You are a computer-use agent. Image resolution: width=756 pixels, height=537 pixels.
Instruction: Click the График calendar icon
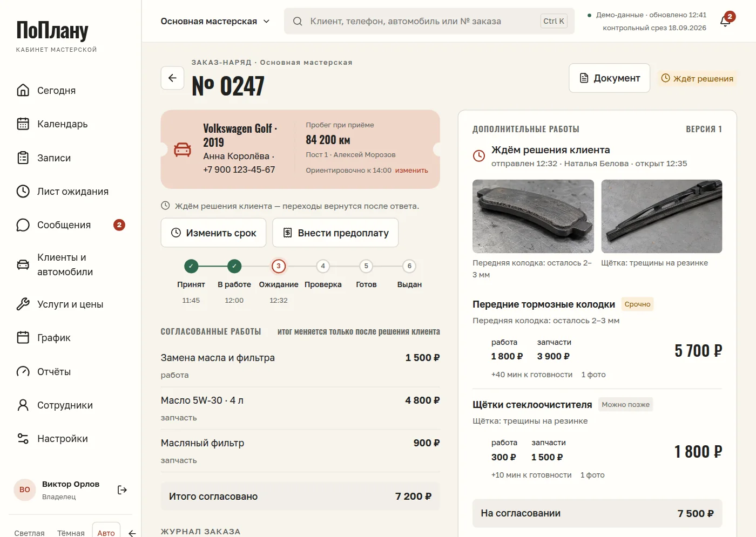point(23,337)
